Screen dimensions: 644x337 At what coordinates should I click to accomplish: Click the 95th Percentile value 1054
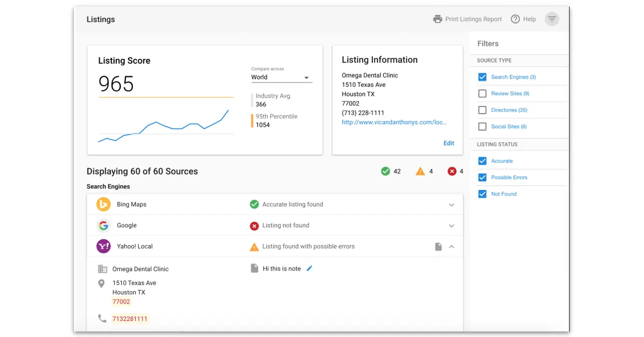[x=263, y=125]
